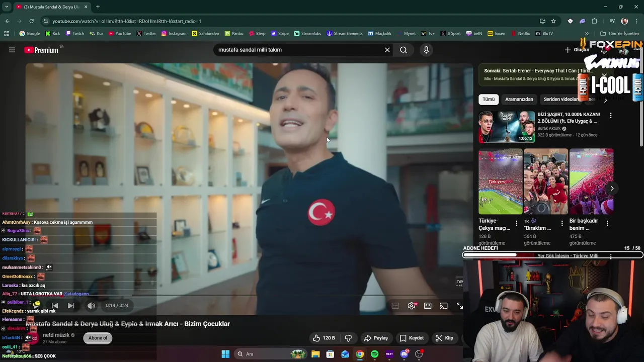This screenshot has height=362, width=644.
Task: Open options for Türkiye-Çekya short
Action: (516, 223)
